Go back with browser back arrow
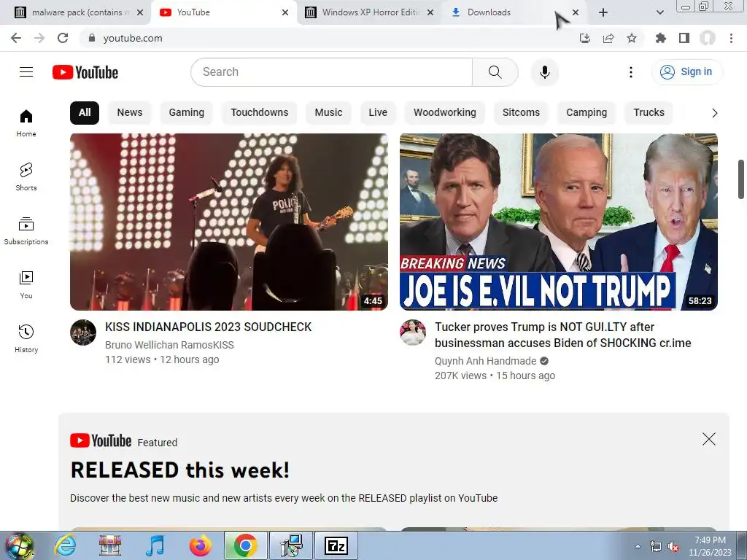Screen dimensions: 747x560 coord(16,38)
